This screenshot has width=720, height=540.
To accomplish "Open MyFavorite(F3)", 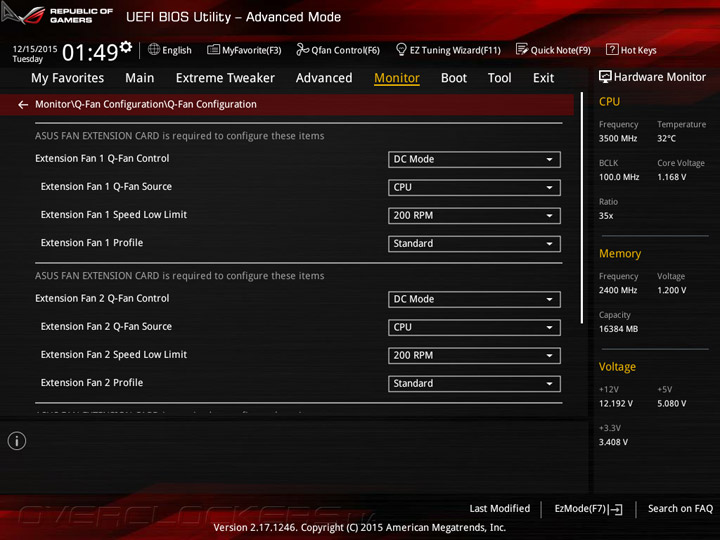I will point(244,50).
